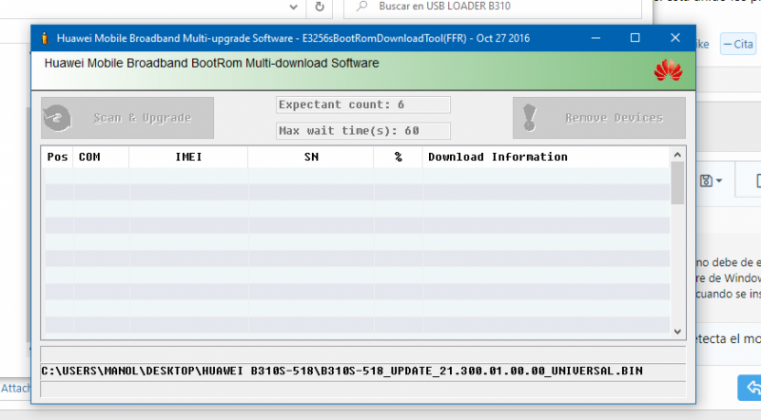Maximize the Huawei Multi-upgrade window
Viewport: 761px width, 420px height.
click(635, 38)
